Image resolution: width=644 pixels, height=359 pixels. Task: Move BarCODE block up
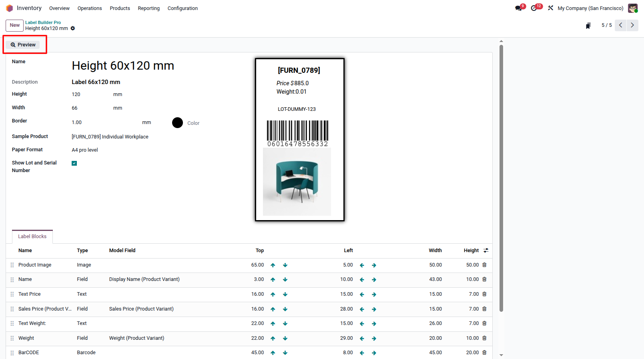273,353
